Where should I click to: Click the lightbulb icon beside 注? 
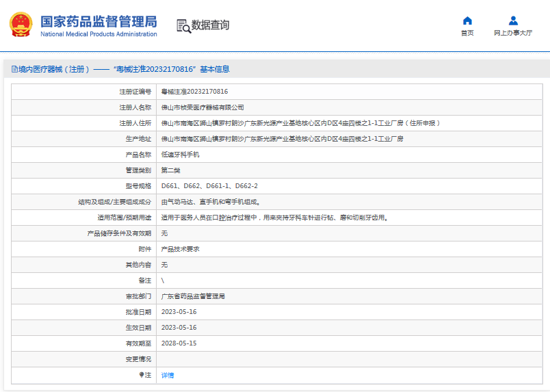(x=142, y=375)
